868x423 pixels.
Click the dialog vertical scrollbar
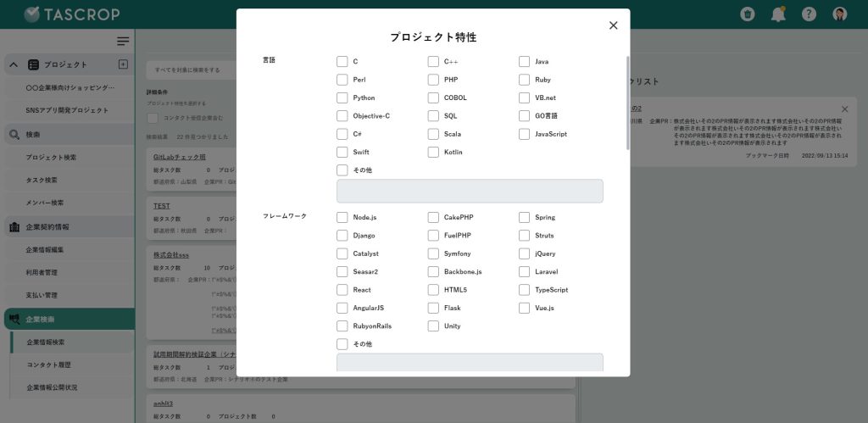628,103
